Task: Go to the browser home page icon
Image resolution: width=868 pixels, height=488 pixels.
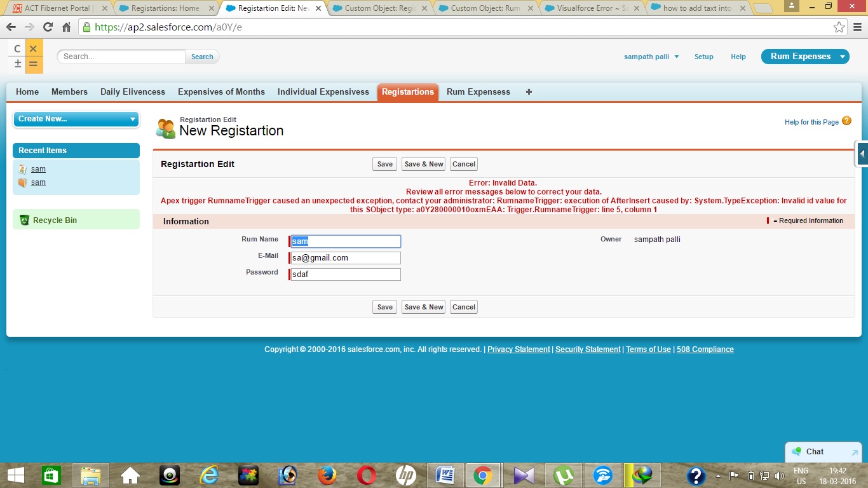Action: pos(66,27)
